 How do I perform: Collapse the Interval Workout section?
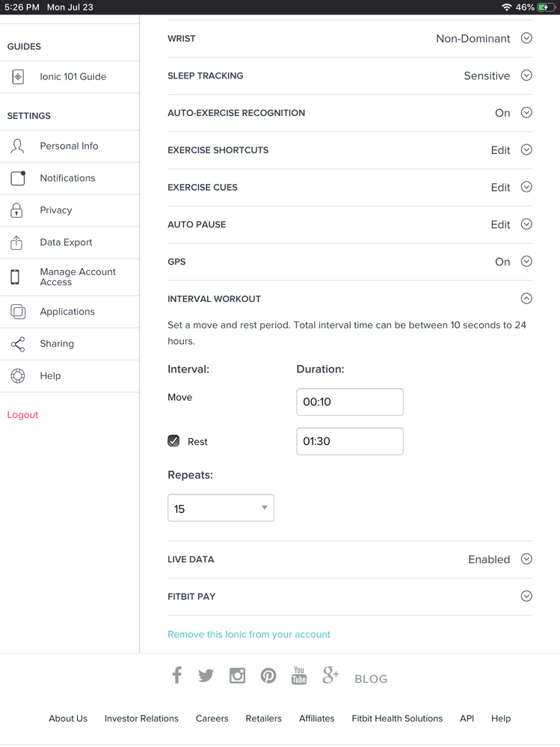pyautogui.click(x=526, y=298)
